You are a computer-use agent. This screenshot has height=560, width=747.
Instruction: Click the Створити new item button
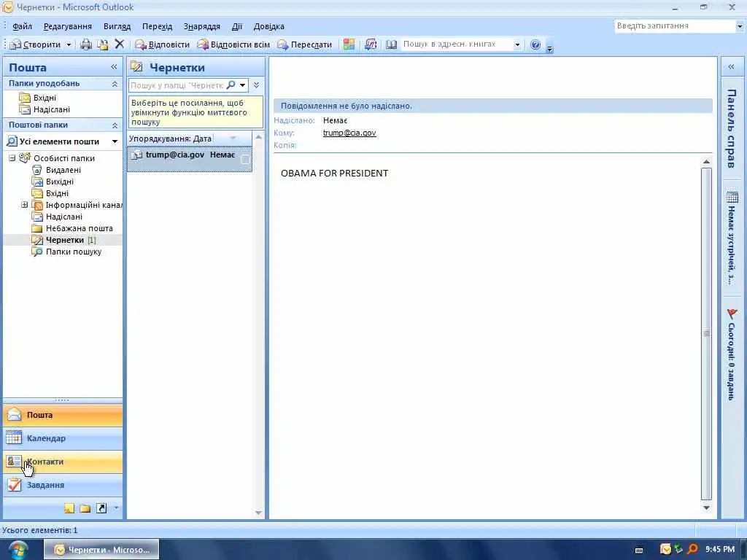36,44
